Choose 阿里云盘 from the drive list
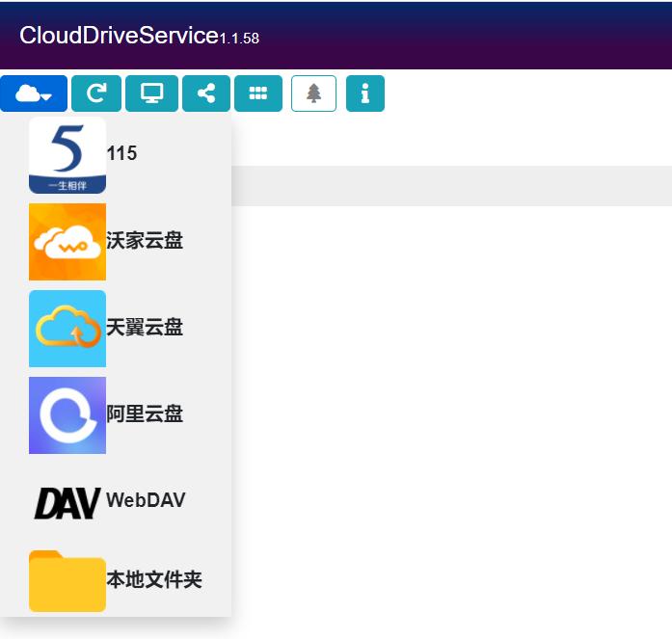 click(145, 414)
